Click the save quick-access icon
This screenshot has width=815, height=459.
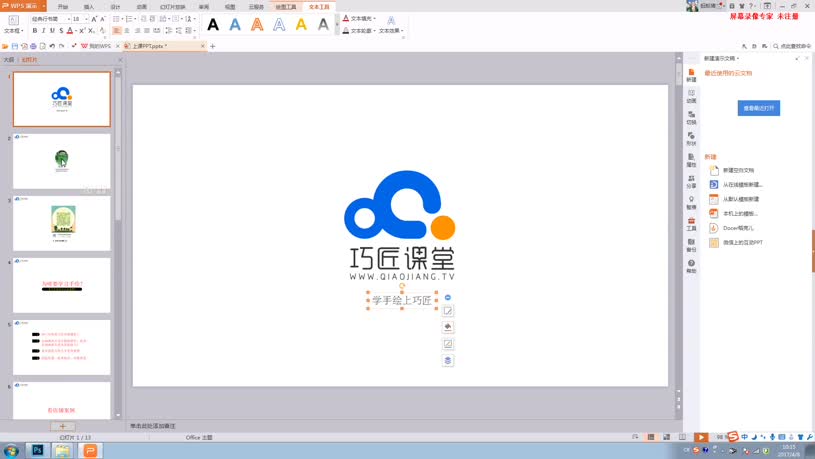15,46
